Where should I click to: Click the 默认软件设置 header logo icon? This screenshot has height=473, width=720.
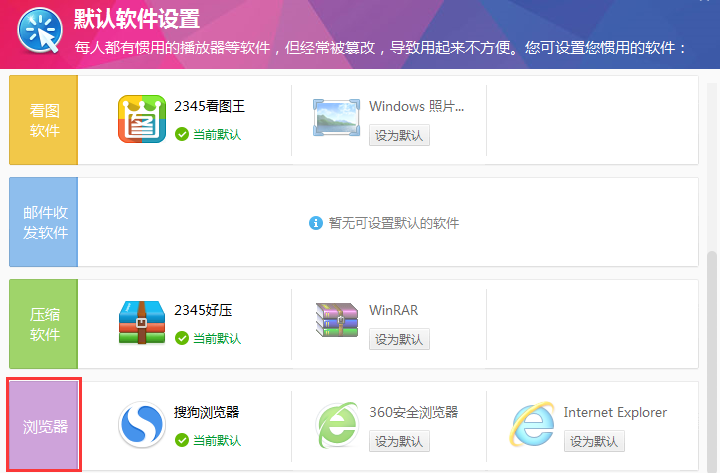click(40, 30)
